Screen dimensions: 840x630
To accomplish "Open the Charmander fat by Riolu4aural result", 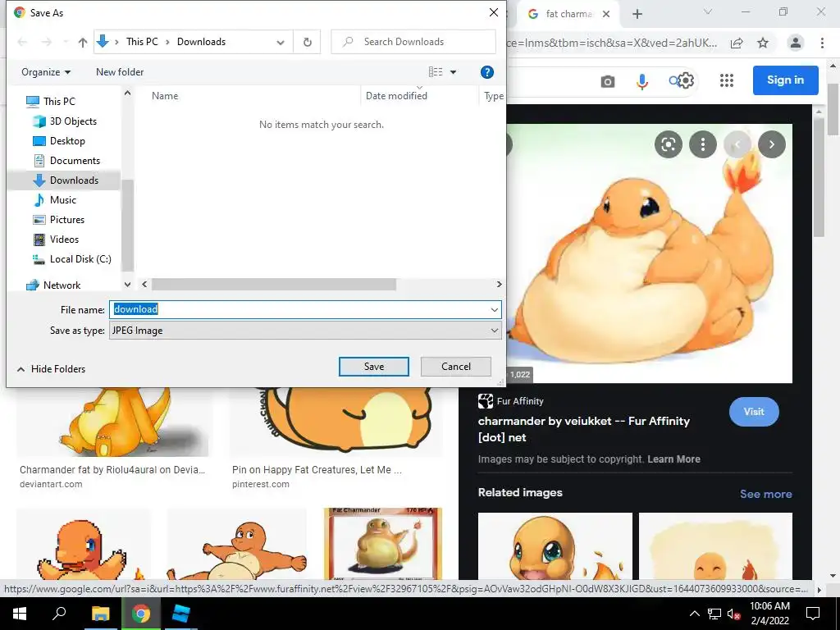I will pyautogui.click(x=112, y=470).
